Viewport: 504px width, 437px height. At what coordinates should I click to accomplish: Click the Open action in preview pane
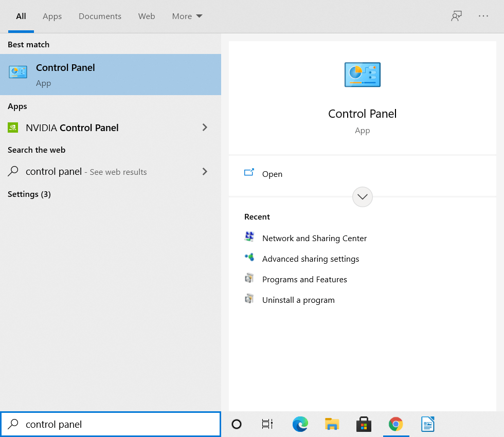[x=362, y=174]
